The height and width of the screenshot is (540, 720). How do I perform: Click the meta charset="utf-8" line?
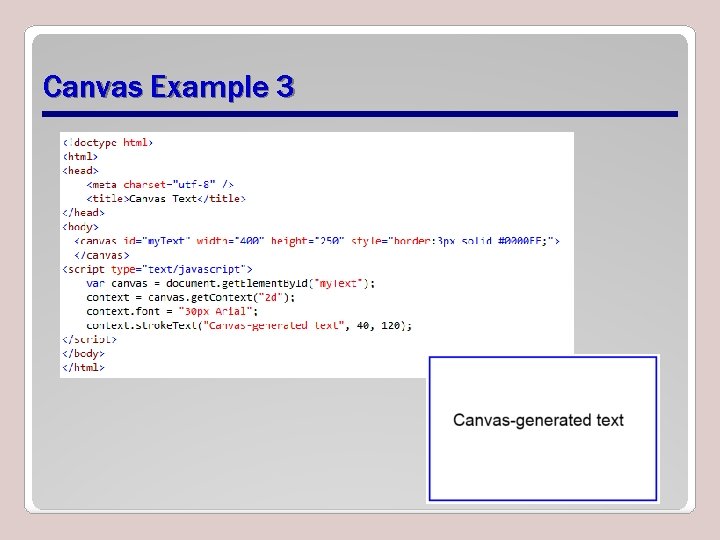click(160, 185)
